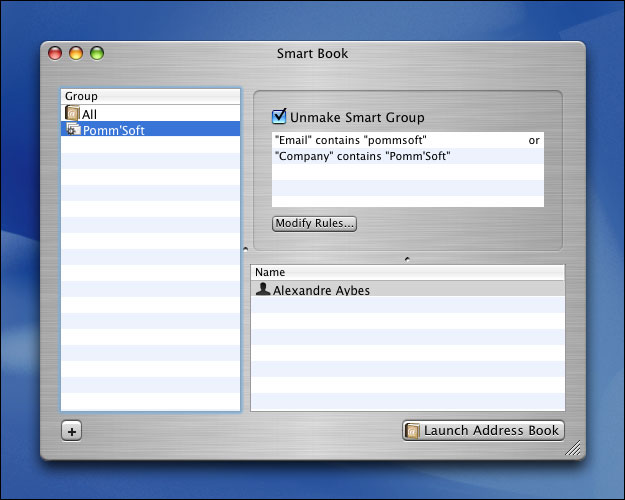Select the Alexandre Aybes contact row
The width and height of the screenshot is (625, 500).
point(407,289)
